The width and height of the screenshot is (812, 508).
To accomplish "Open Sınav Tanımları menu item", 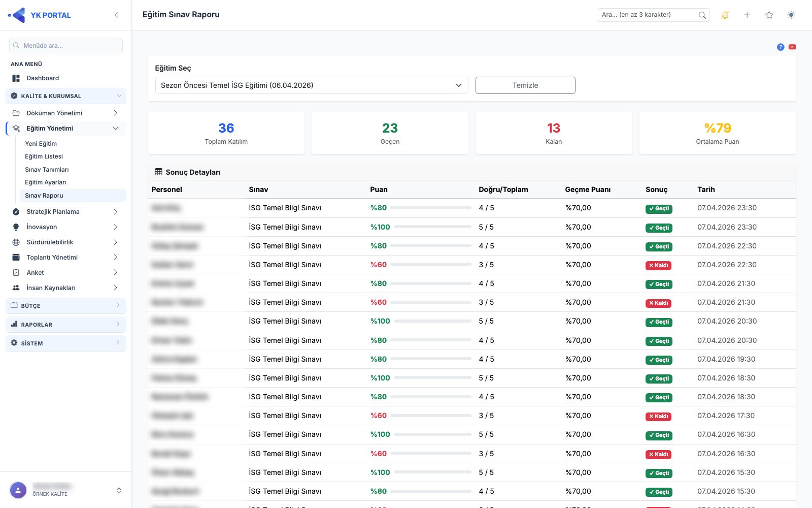I will (47, 170).
